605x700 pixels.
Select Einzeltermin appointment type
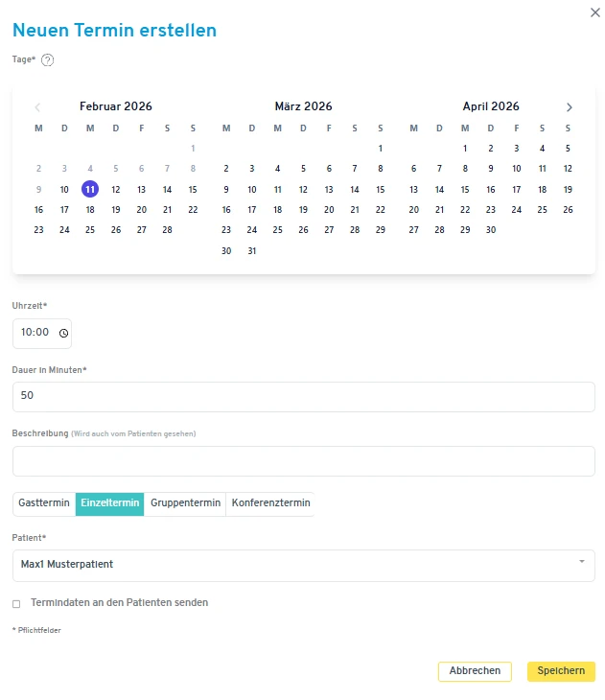point(110,503)
